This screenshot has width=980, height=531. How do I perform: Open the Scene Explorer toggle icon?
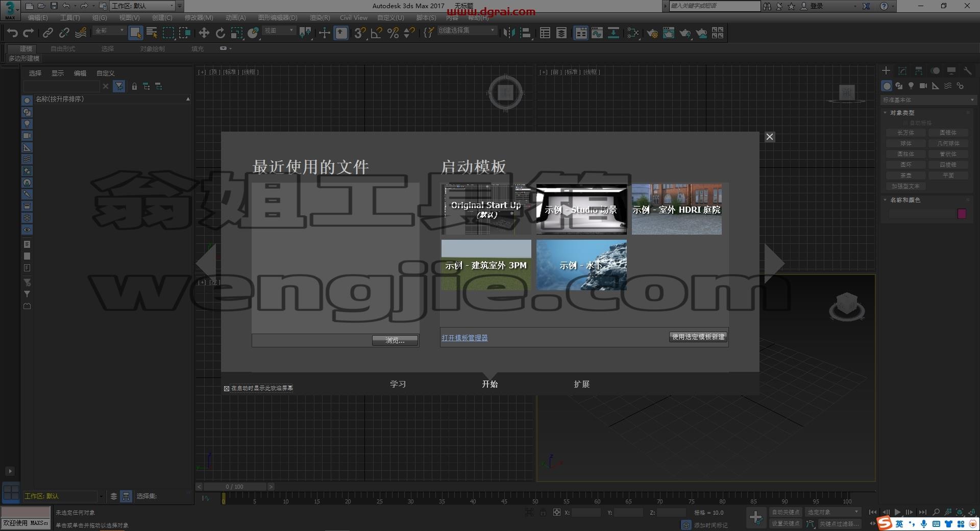545,33
